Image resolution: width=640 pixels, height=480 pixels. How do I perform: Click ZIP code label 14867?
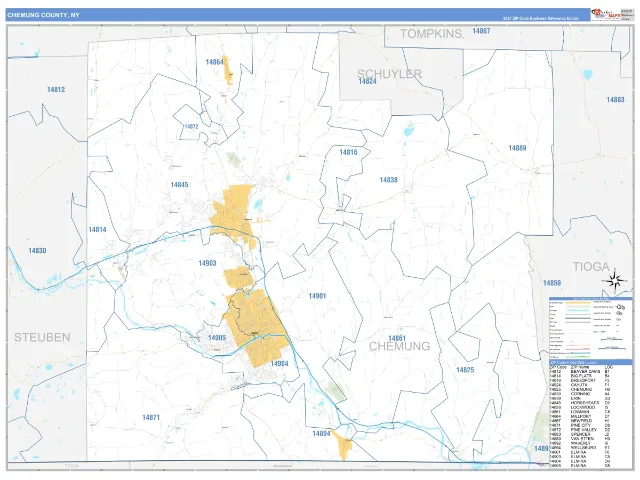pyautogui.click(x=481, y=31)
